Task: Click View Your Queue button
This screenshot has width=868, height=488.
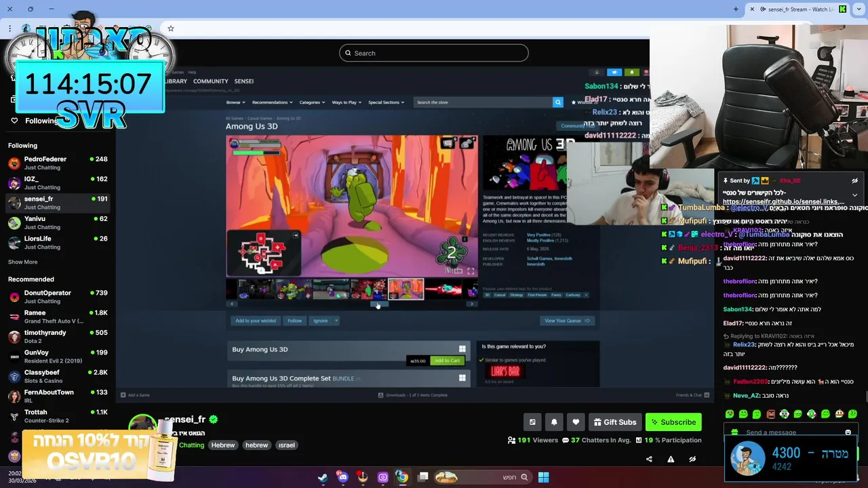Action: [x=567, y=321]
